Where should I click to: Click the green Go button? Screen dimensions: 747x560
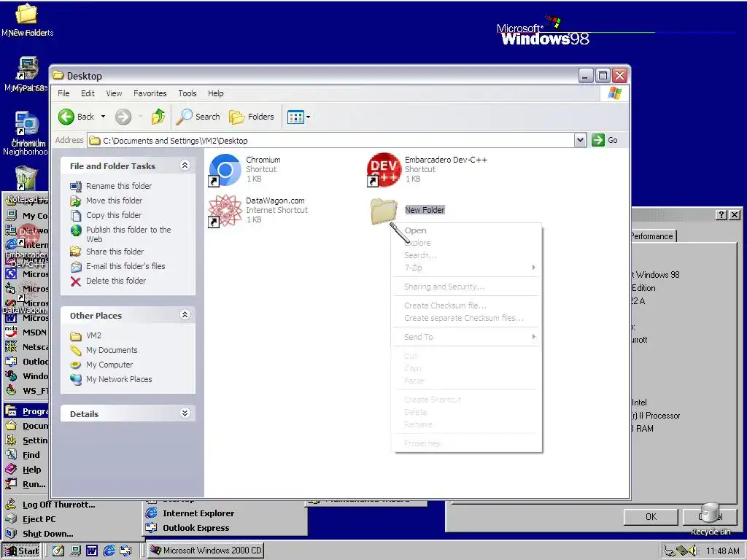click(605, 140)
